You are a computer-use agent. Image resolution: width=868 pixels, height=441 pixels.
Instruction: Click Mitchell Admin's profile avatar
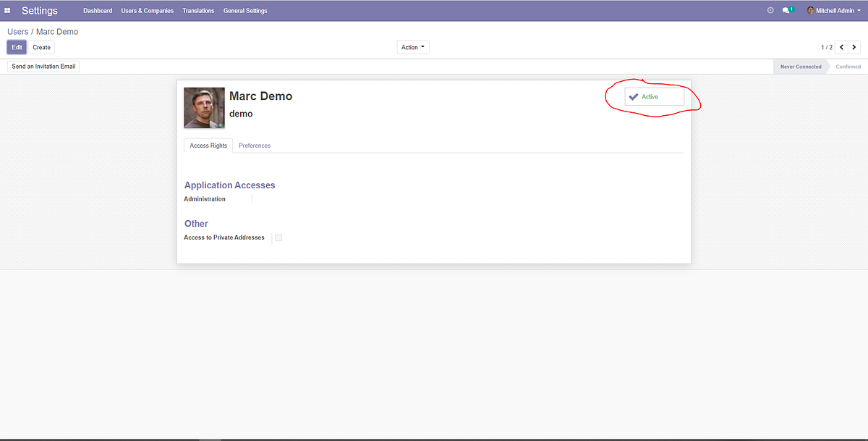(811, 10)
